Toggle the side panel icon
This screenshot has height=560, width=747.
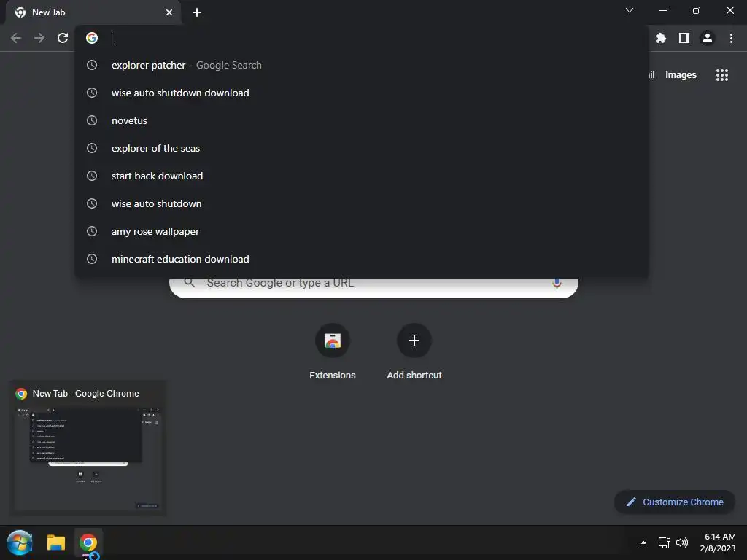(x=684, y=38)
